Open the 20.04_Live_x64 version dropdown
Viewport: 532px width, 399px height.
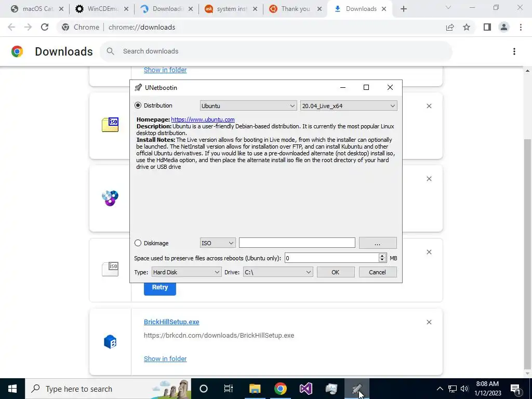point(349,106)
